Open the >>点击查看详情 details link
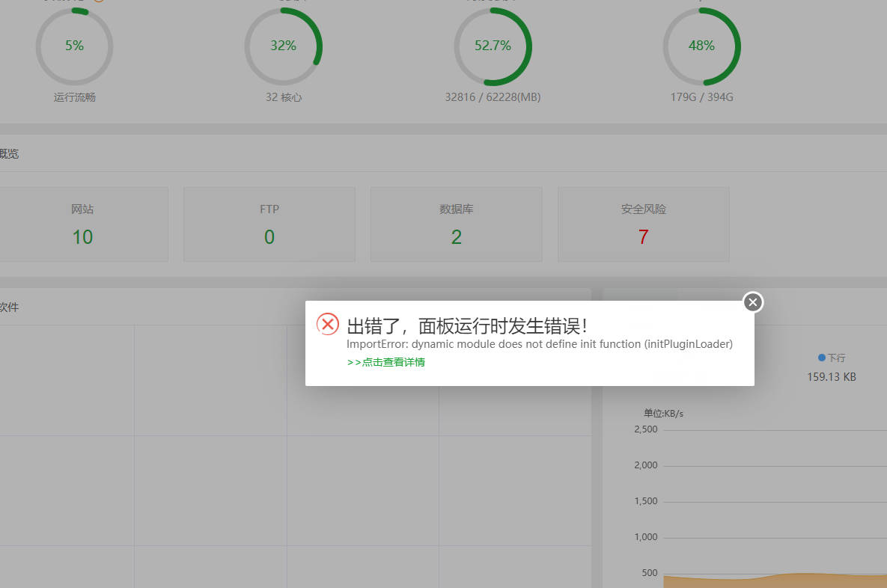 [x=385, y=362]
